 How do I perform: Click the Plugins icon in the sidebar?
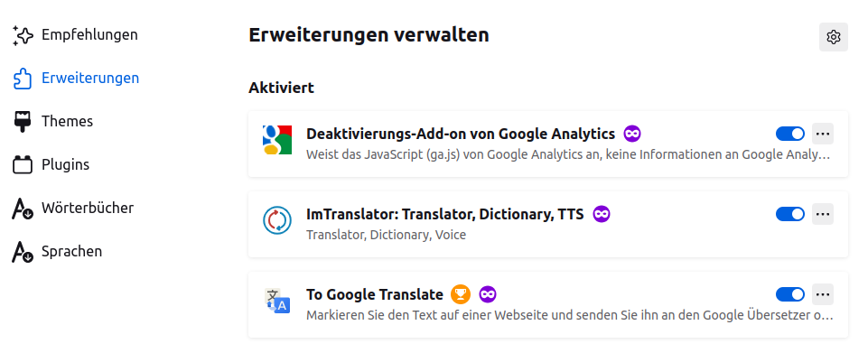[x=23, y=164]
